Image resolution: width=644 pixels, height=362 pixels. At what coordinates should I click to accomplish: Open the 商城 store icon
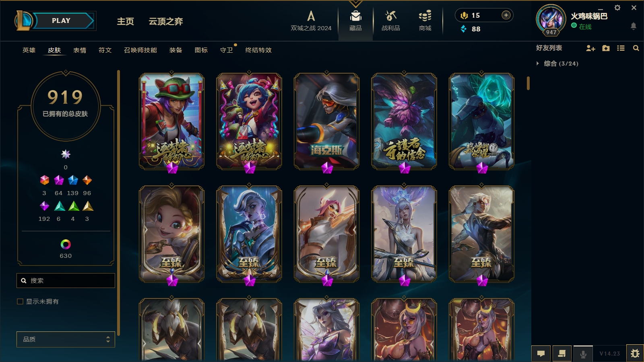pyautogui.click(x=425, y=16)
